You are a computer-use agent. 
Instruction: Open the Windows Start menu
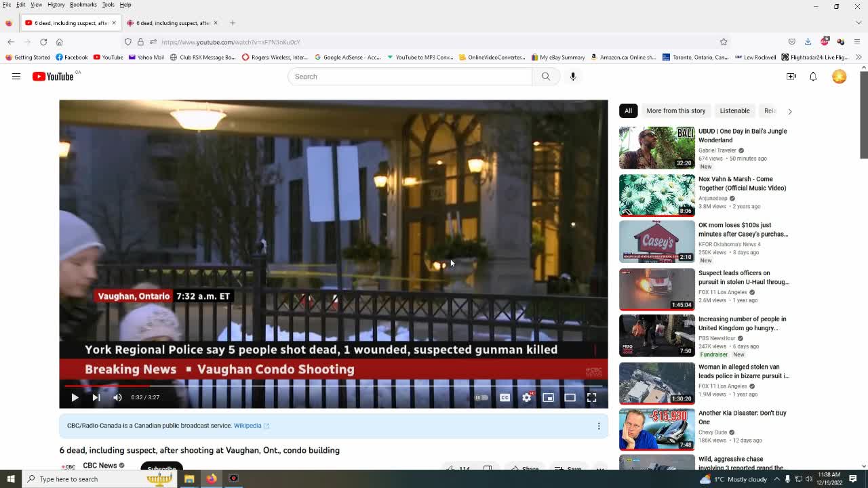10,479
